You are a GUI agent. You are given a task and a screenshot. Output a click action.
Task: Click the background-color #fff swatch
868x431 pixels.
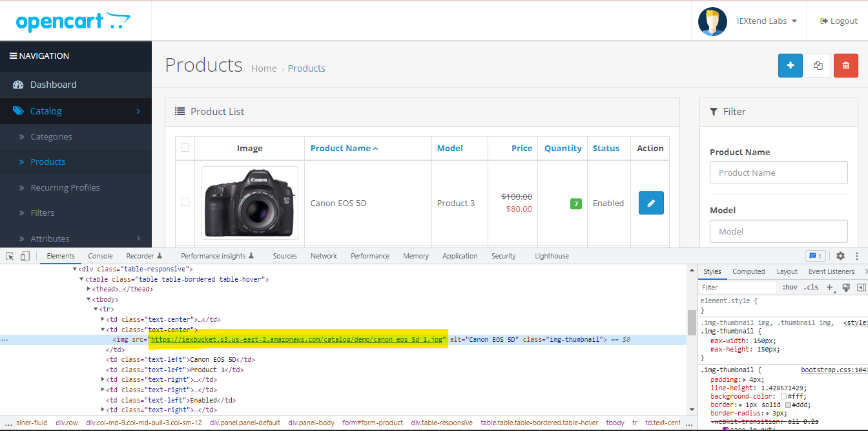783,397
